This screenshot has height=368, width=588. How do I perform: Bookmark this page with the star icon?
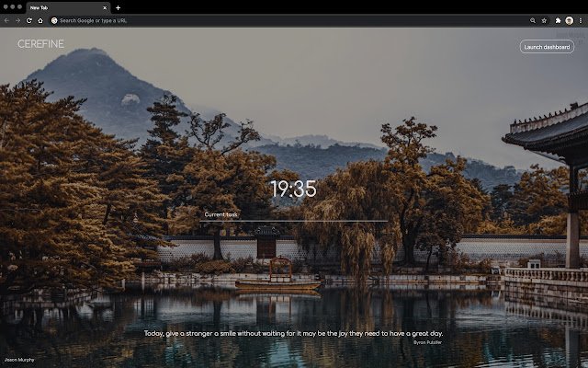544,20
